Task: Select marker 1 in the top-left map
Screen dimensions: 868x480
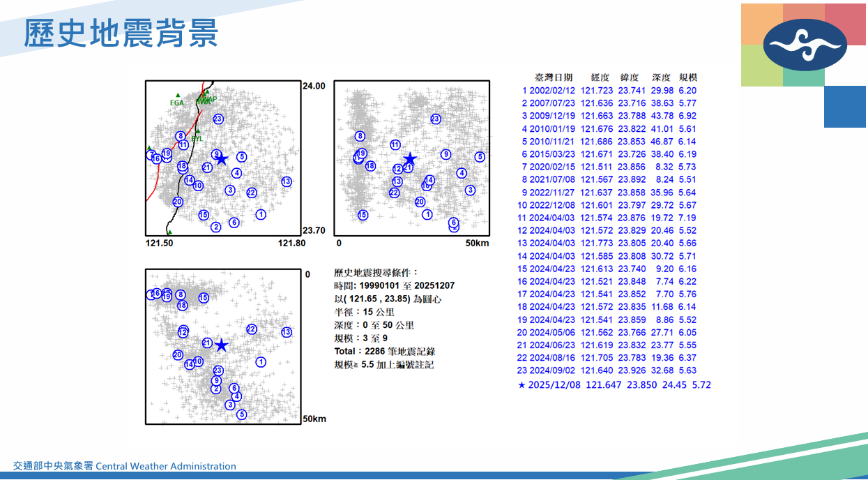Action: tap(261, 214)
